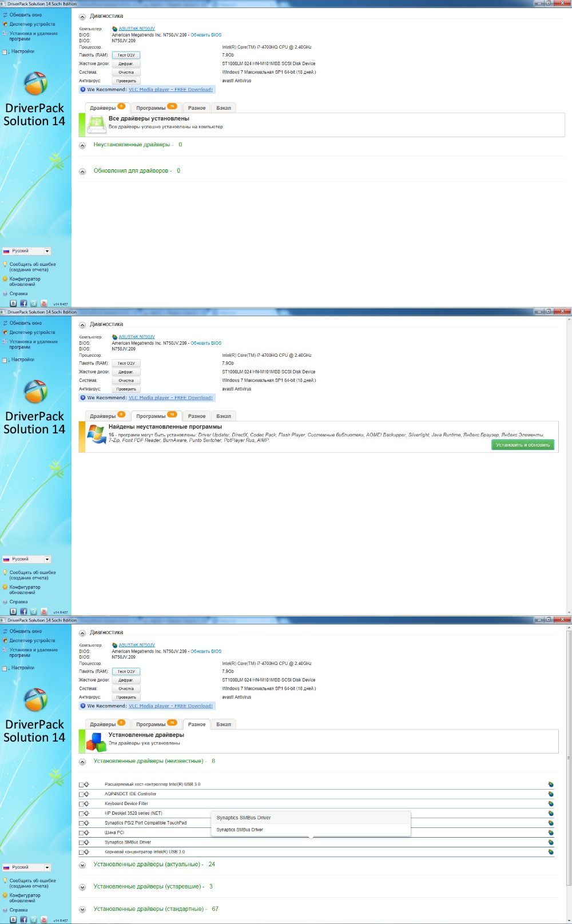Tick the AQP4NDCT IDE Controller checkbox
572x924 pixels.
(81, 795)
